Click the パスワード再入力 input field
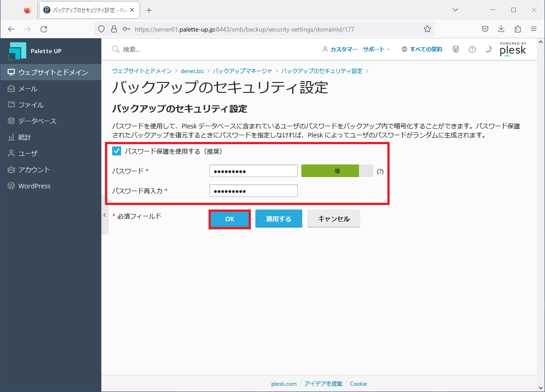Screen dimensions: 545x392 [254, 191]
